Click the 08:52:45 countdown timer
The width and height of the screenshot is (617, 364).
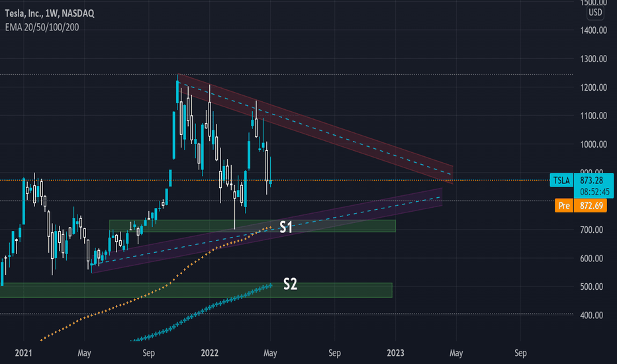[x=594, y=192]
